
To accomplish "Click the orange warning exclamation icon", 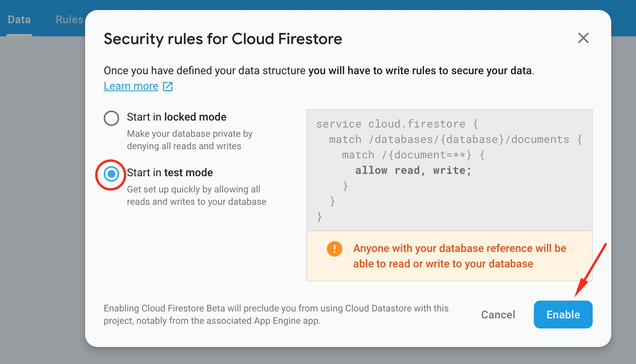I will (x=334, y=248).
